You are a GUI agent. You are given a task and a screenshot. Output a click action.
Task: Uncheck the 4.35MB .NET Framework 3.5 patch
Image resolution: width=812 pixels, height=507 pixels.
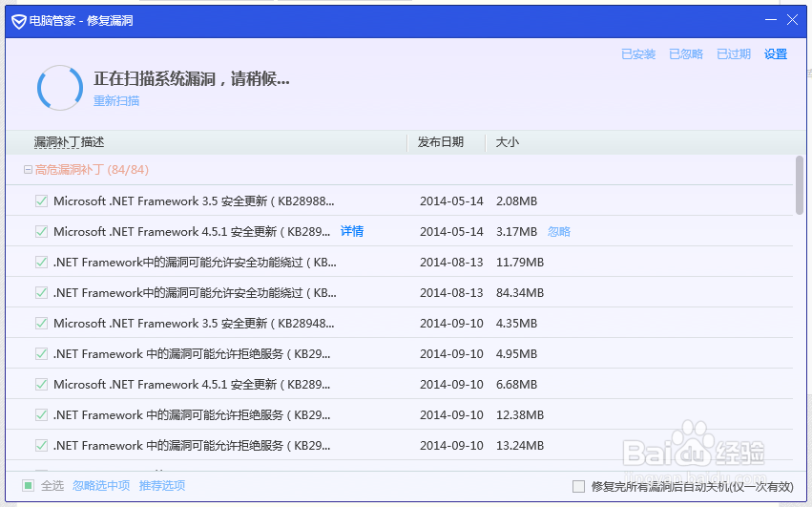tap(41, 323)
